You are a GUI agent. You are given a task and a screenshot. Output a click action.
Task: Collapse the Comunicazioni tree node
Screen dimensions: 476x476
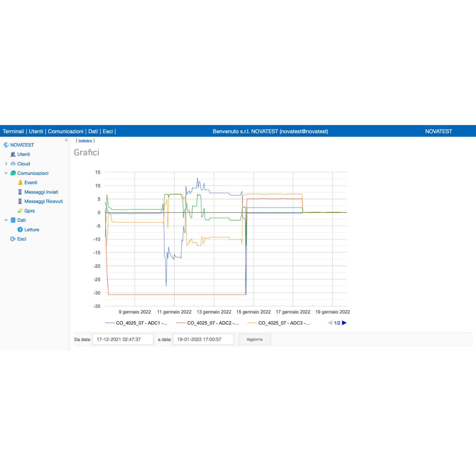coord(6,173)
